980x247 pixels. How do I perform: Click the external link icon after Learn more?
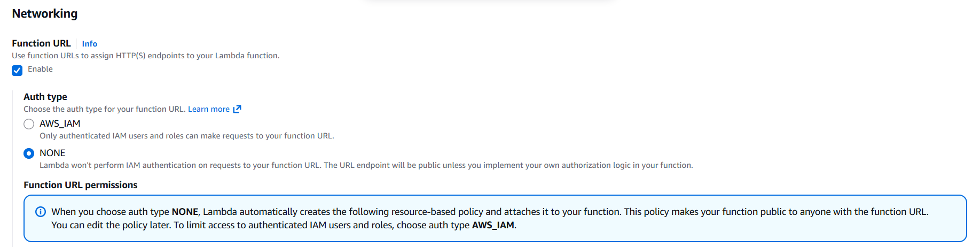click(x=237, y=109)
